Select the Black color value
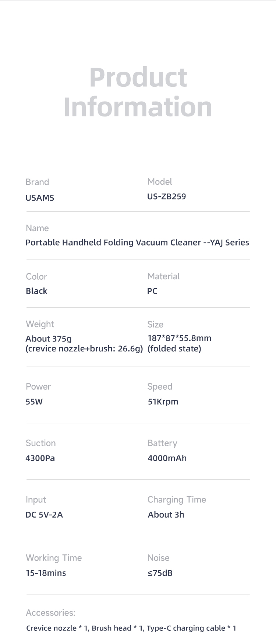This screenshot has width=276, height=644. pos(36,291)
